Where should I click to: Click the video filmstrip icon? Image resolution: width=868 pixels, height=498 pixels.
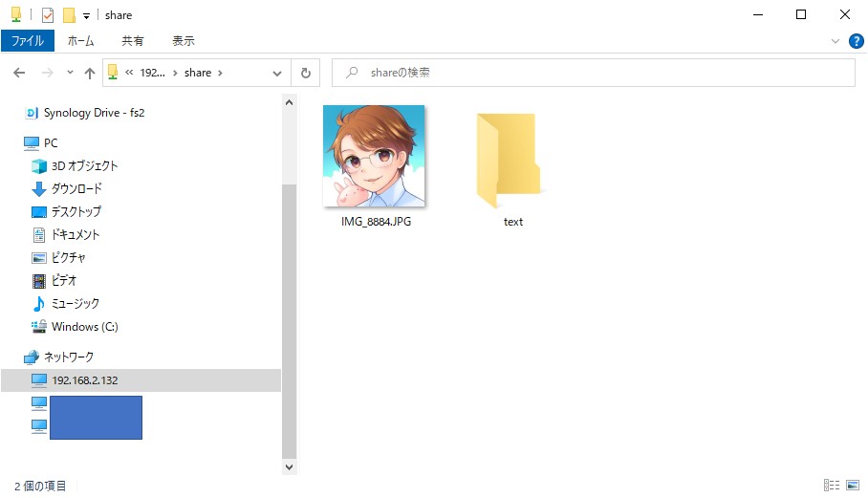pos(39,281)
